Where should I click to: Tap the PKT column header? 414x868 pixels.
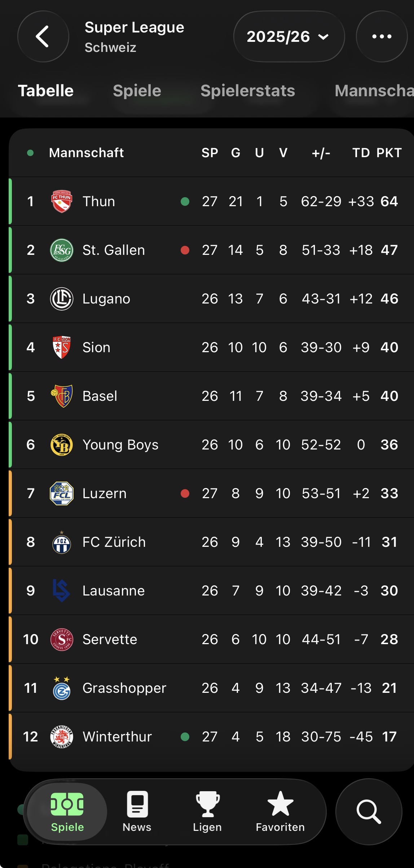(389, 153)
